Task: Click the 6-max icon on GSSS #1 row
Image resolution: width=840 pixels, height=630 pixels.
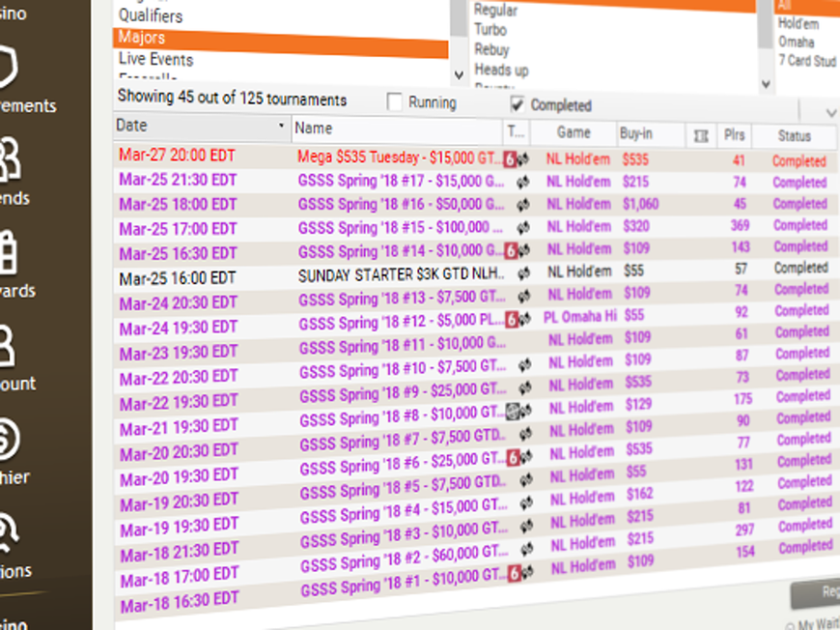Action: click(515, 574)
